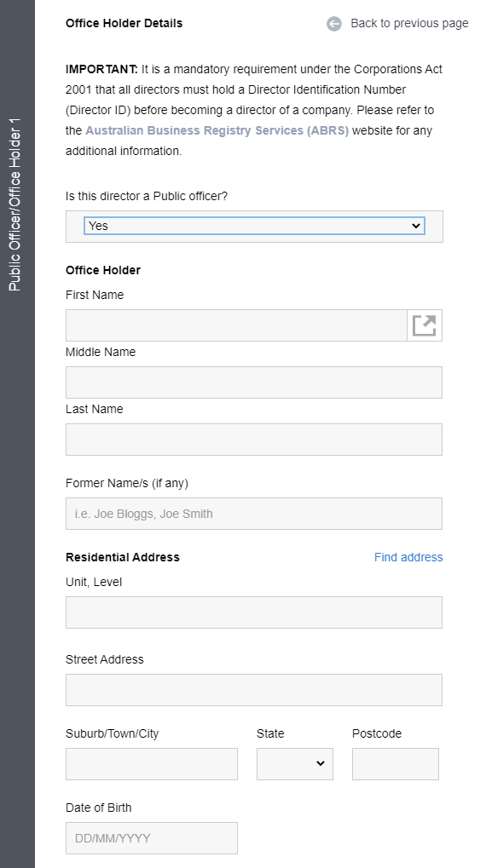Click into the Middle Name field
The image size is (486, 868).
pyautogui.click(x=254, y=382)
